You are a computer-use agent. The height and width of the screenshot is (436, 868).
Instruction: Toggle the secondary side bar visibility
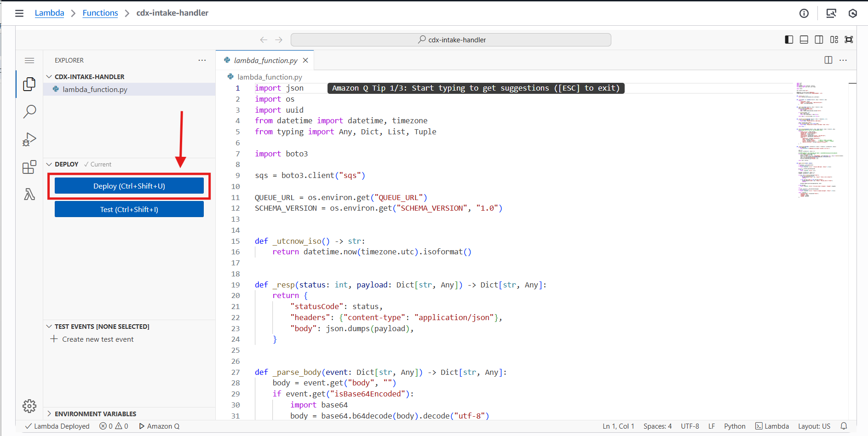tap(819, 40)
